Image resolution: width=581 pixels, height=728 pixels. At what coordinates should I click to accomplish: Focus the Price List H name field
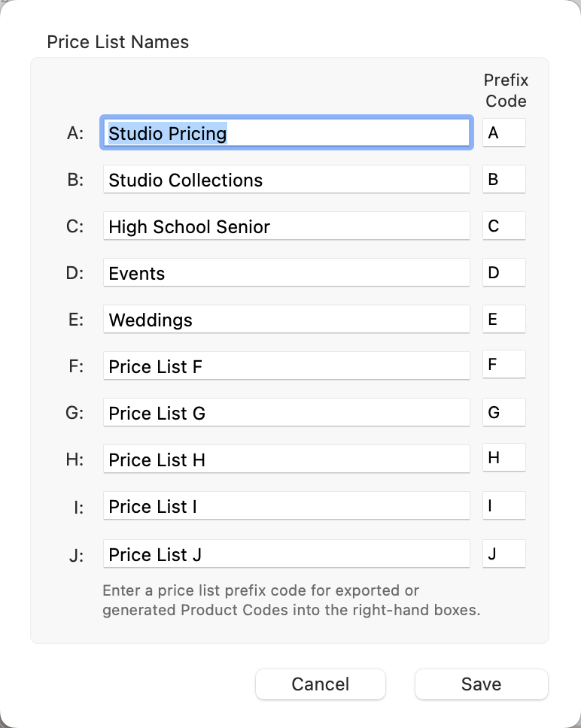[x=286, y=460]
